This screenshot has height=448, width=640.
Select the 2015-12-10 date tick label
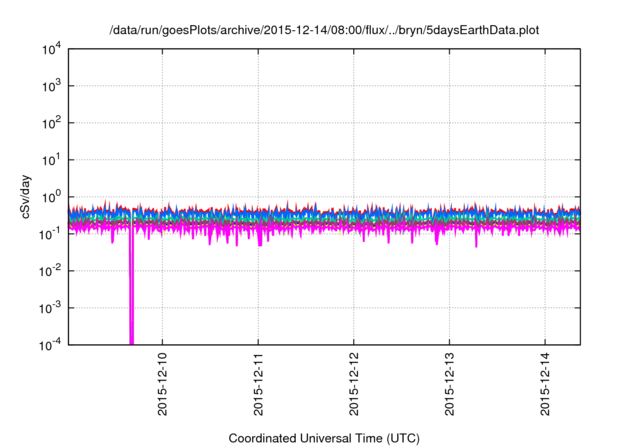162,384
